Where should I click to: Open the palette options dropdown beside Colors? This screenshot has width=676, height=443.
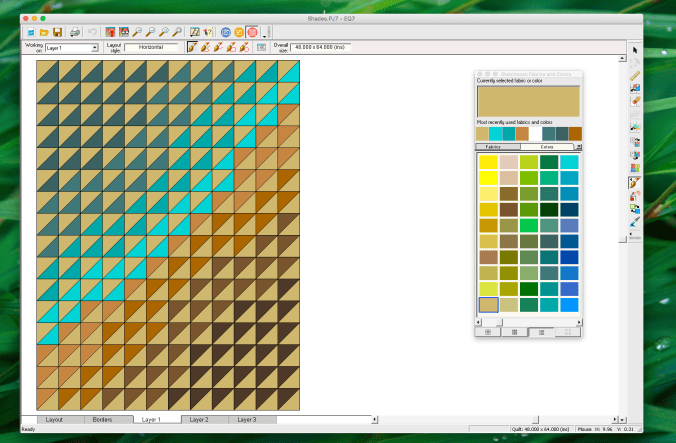pos(579,146)
